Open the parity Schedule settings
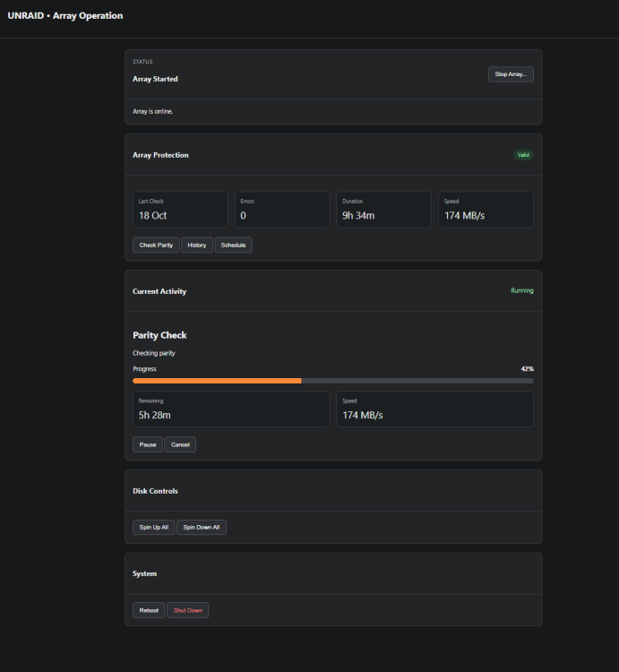The image size is (619, 672). coord(233,246)
